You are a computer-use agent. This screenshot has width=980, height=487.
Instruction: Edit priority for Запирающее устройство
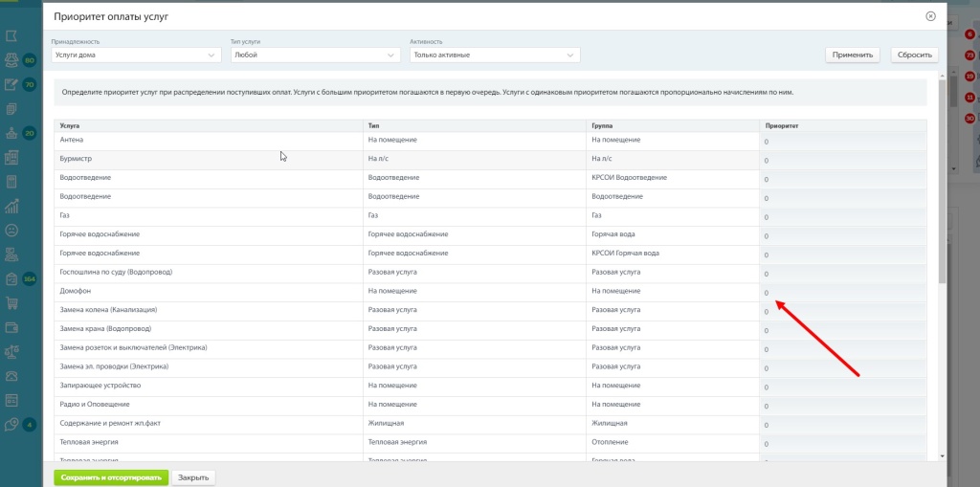tap(843, 387)
